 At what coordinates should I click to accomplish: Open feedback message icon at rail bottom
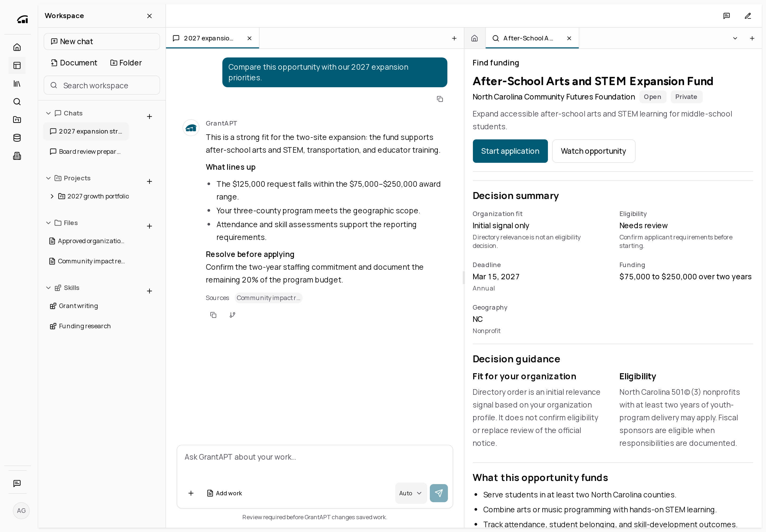tap(17, 483)
